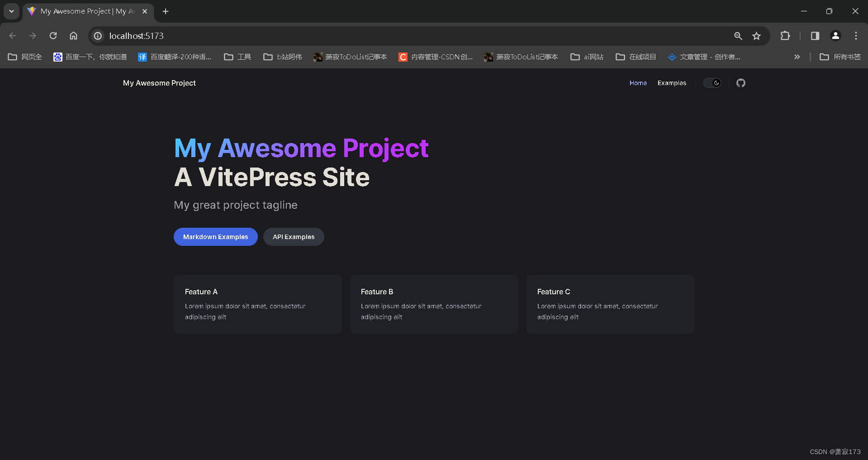Select the Feature A card
Screen dimensions: 868x460
258,304
